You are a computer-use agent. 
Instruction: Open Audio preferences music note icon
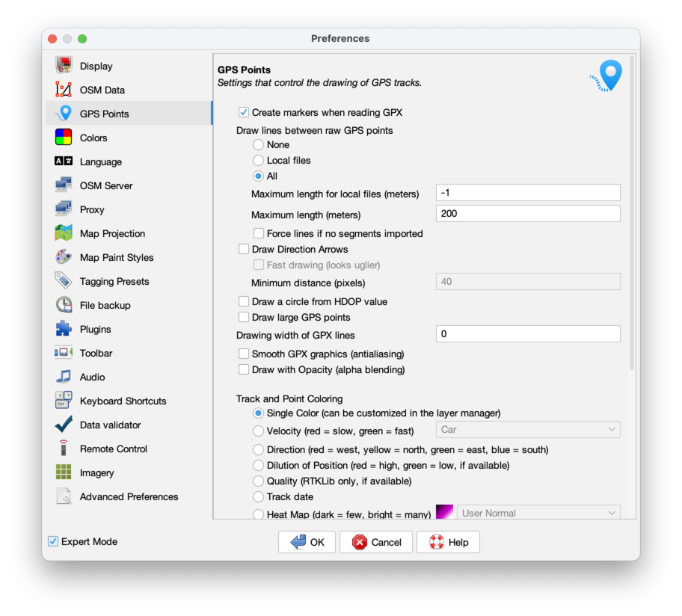tap(64, 377)
